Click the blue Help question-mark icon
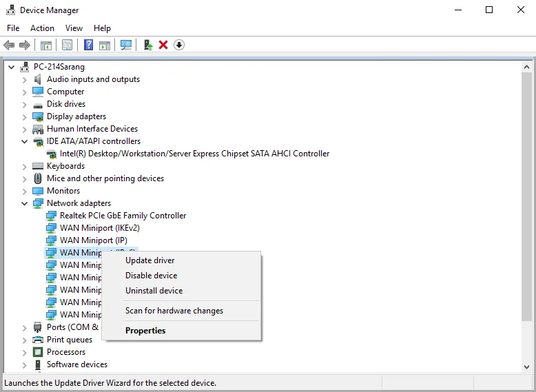This screenshot has width=536, height=392. [x=89, y=45]
